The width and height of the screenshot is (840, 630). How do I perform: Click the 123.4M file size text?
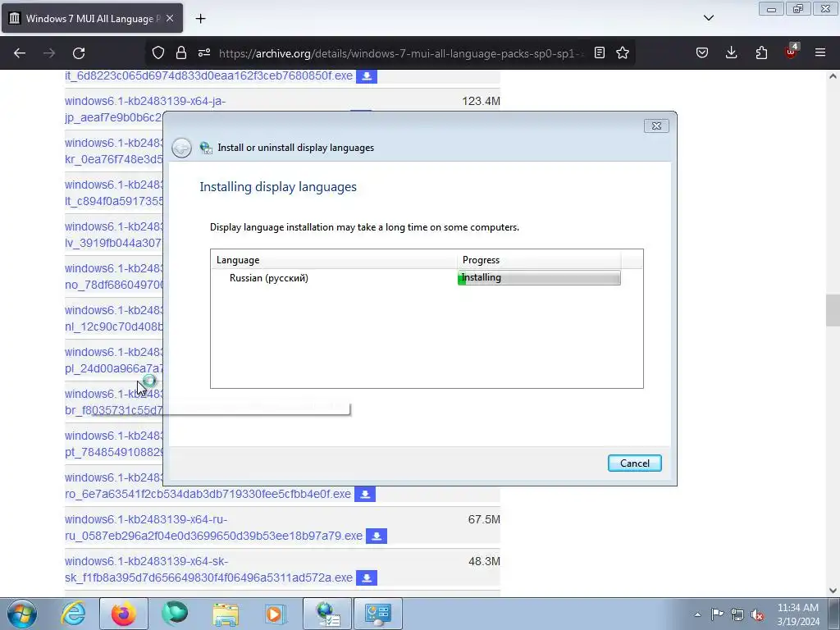click(x=481, y=101)
